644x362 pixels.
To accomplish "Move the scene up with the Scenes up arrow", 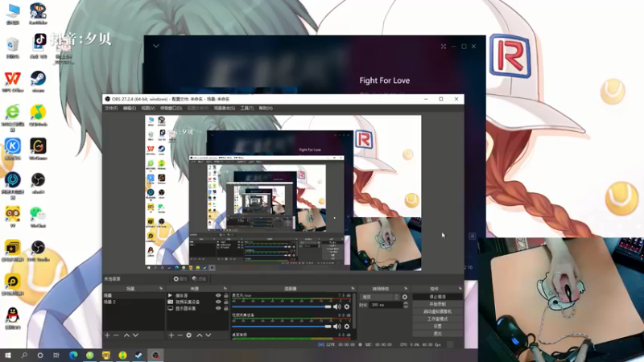I will (x=126, y=335).
